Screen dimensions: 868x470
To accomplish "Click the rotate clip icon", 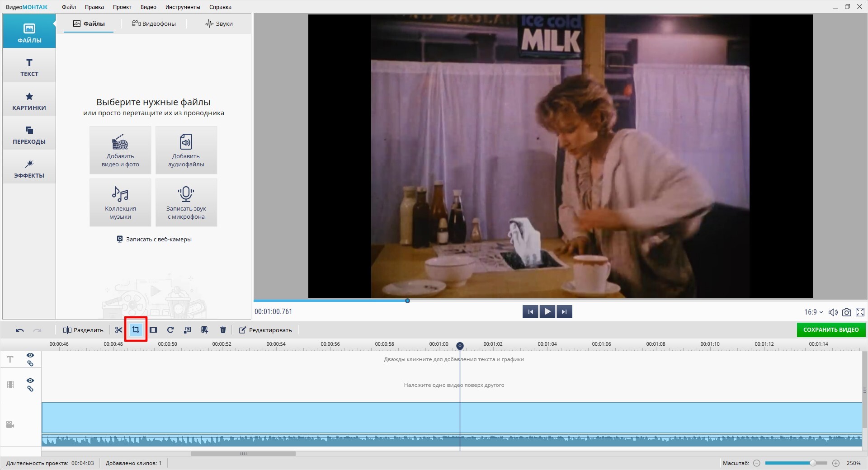I will click(x=170, y=330).
